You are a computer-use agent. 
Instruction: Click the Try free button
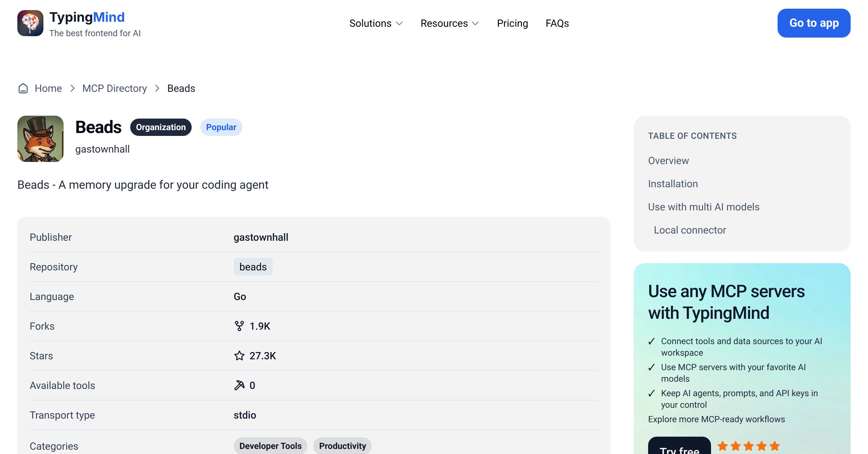tap(680, 446)
